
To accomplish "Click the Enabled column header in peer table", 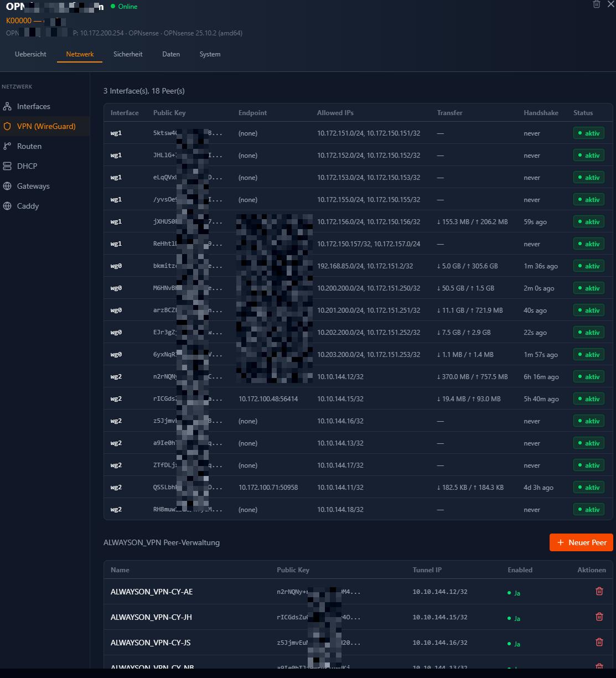I will [520, 570].
